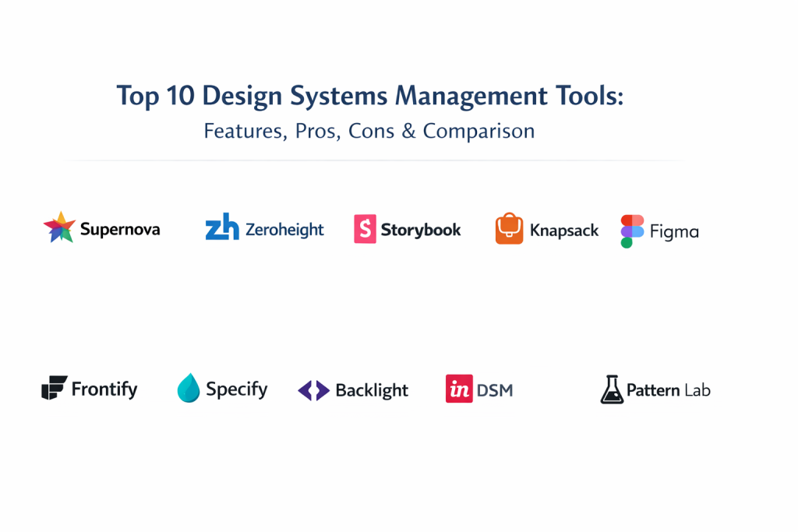
Task: Select the Specify name text
Action: (237, 389)
